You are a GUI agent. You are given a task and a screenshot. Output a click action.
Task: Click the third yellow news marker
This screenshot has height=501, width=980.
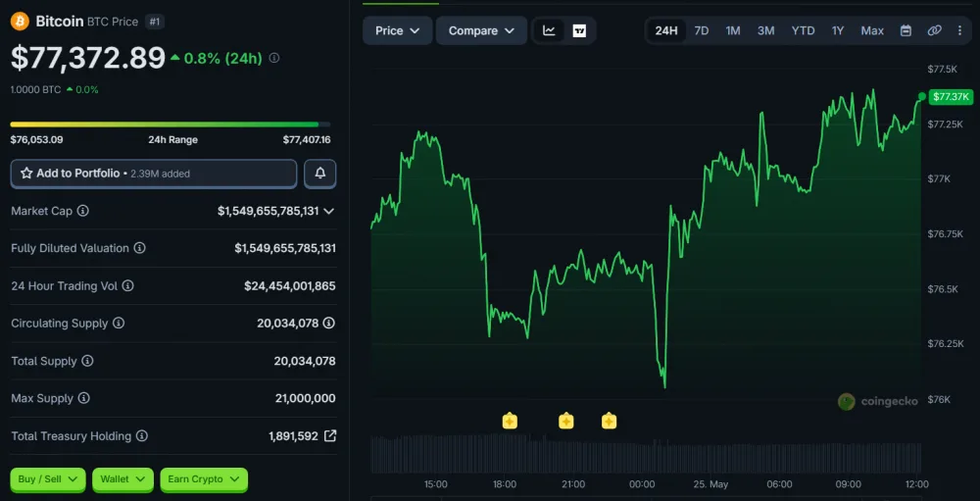(x=610, y=421)
